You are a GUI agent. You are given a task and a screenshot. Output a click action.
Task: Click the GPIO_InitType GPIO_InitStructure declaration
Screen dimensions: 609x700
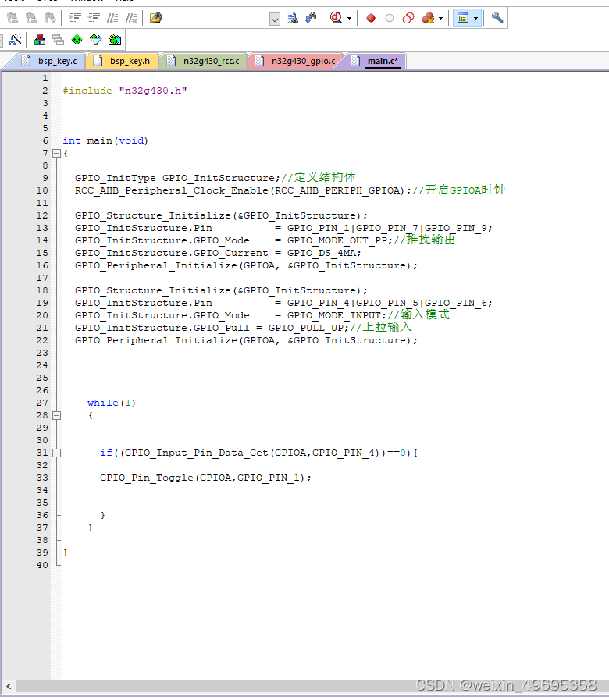(x=177, y=178)
